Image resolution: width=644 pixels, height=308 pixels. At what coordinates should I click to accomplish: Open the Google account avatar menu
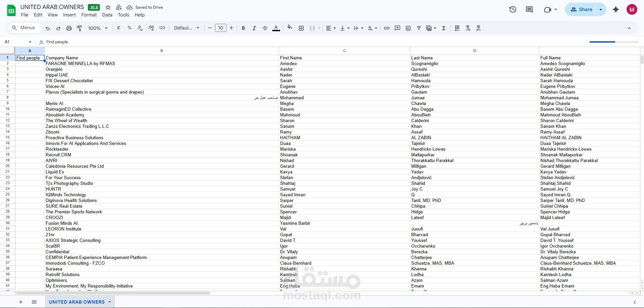pos(632,9)
